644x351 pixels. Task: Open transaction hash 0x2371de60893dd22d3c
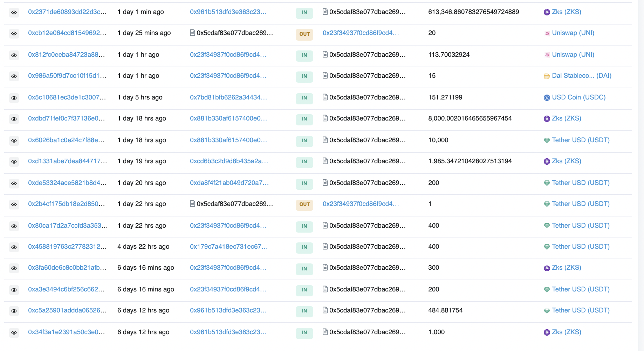pos(67,12)
